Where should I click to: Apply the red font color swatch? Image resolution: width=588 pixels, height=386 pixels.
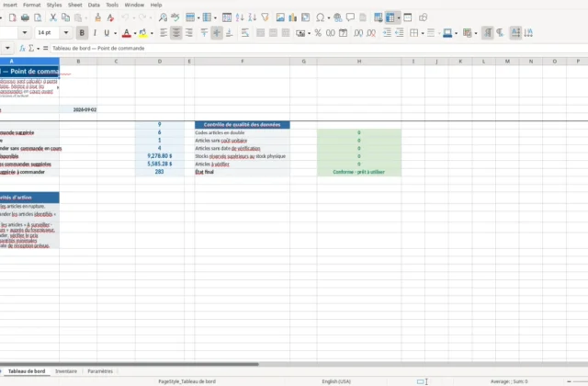[x=127, y=33]
